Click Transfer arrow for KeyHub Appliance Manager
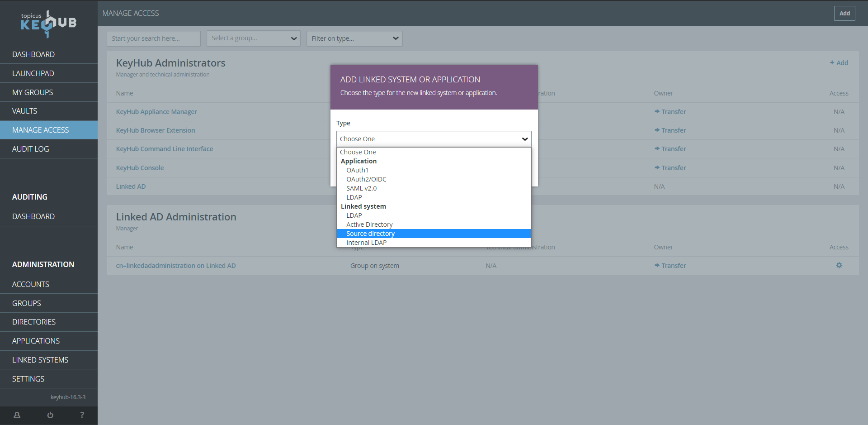 pos(670,112)
